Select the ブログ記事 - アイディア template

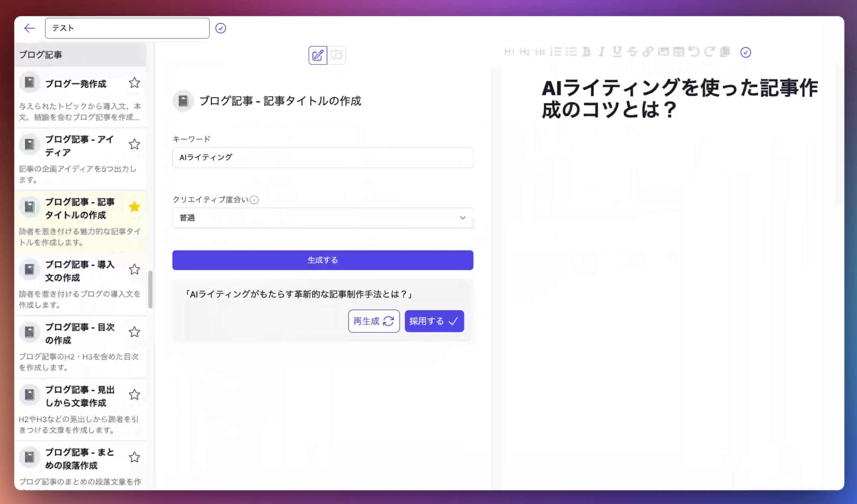coord(79,146)
